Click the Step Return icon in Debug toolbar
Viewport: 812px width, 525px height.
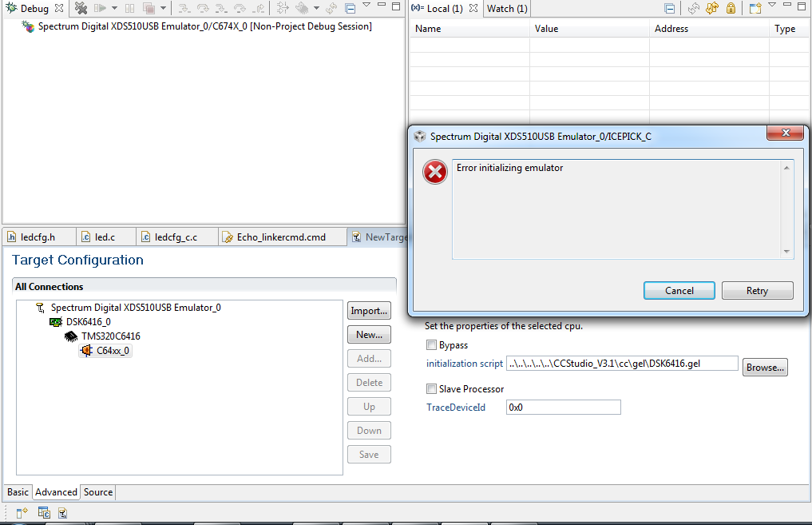pyautogui.click(x=259, y=8)
